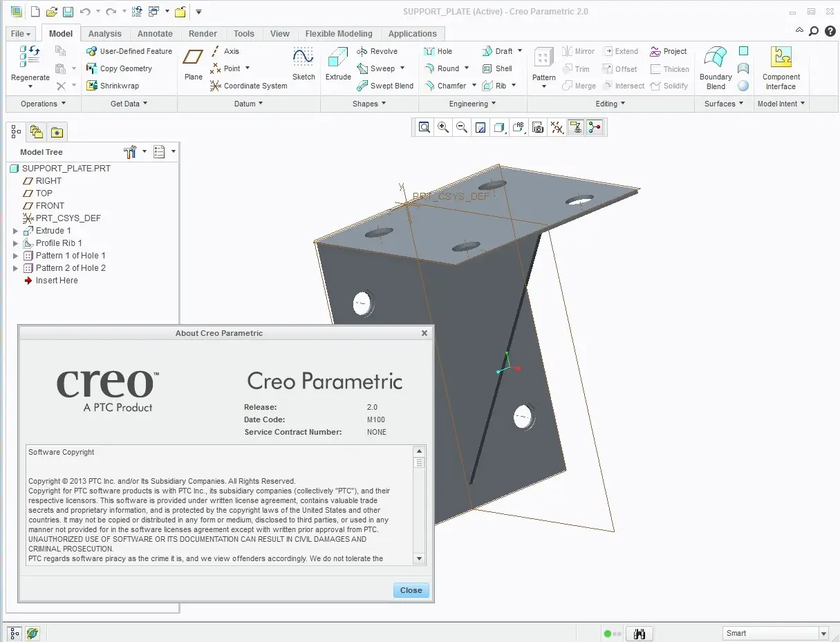Open the Surfaces group dropdown

pyautogui.click(x=724, y=104)
